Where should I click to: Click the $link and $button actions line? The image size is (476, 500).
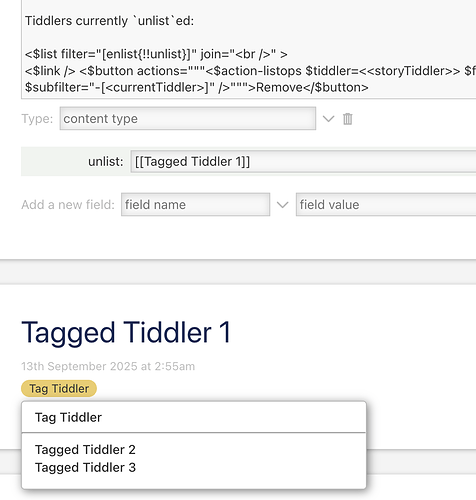(250, 71)
